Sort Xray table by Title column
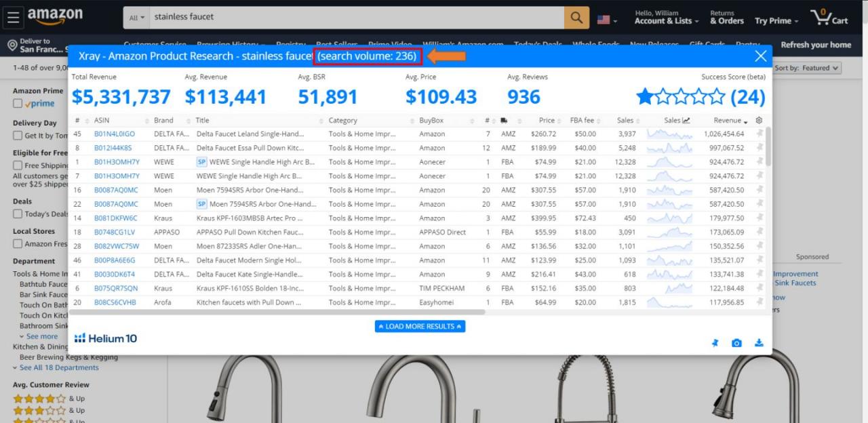The height and width of the screenshot is (423, 868). point(202,121)
